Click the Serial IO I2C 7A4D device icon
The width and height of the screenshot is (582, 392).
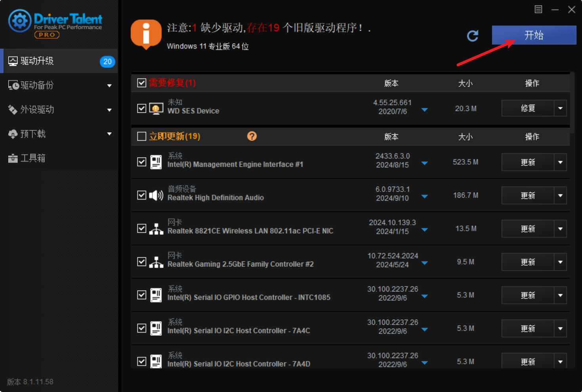[x=156, y=361]
